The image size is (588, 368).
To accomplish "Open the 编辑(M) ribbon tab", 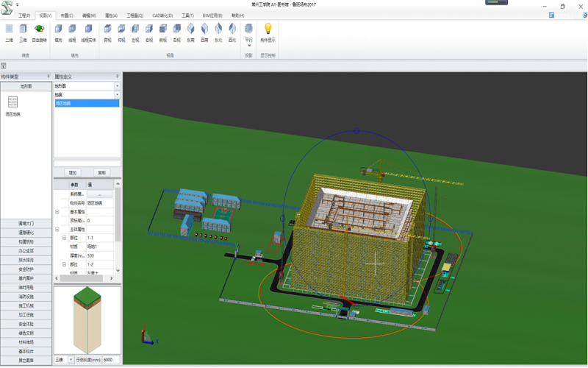I will point(89,15).
